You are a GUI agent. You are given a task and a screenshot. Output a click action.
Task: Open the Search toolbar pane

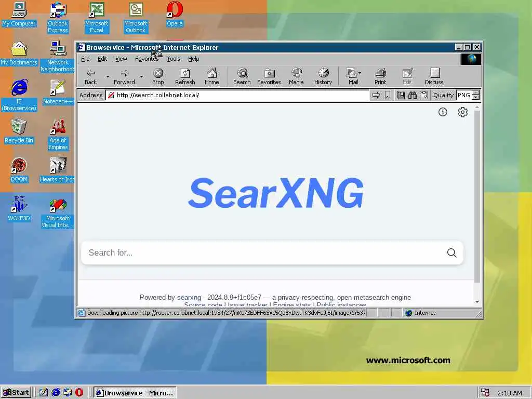[x=242, y=77]
